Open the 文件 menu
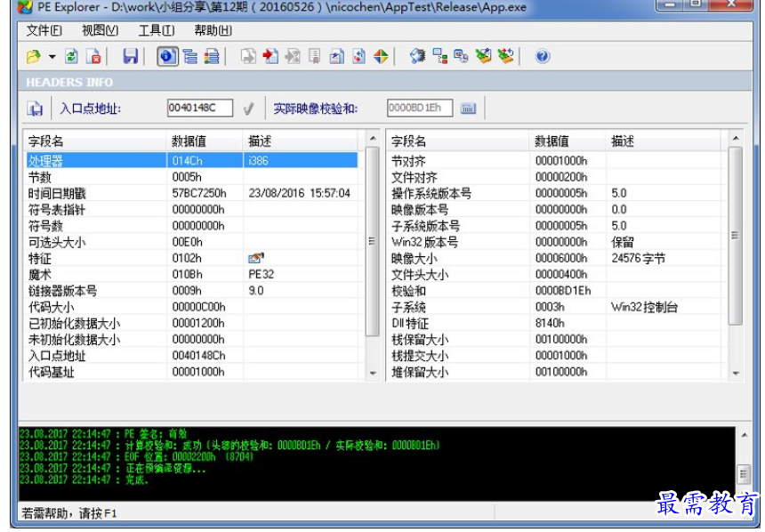The height and width of the screenshot is (532, 765). (x=44, y=30)
